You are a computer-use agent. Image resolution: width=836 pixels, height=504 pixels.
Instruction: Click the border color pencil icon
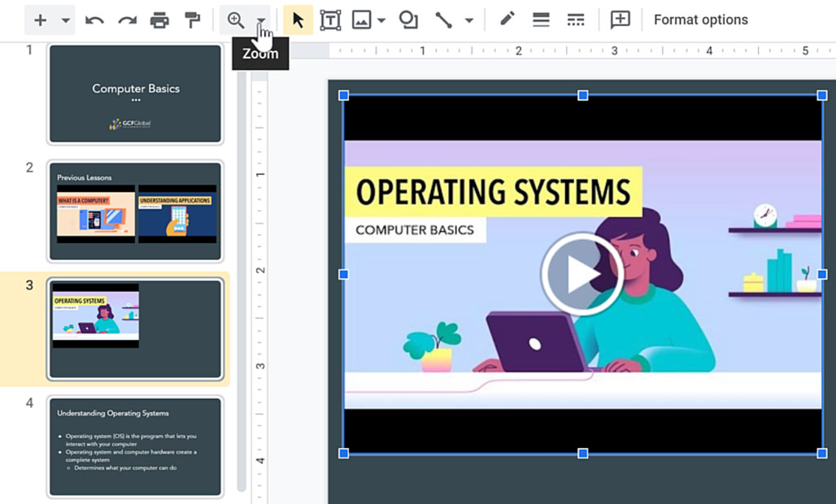[507, 20]
